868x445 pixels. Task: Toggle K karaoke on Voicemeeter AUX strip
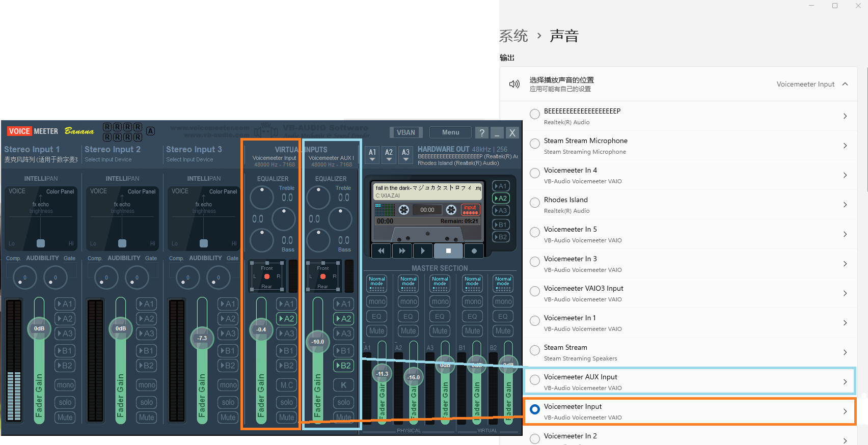(344, 385)
